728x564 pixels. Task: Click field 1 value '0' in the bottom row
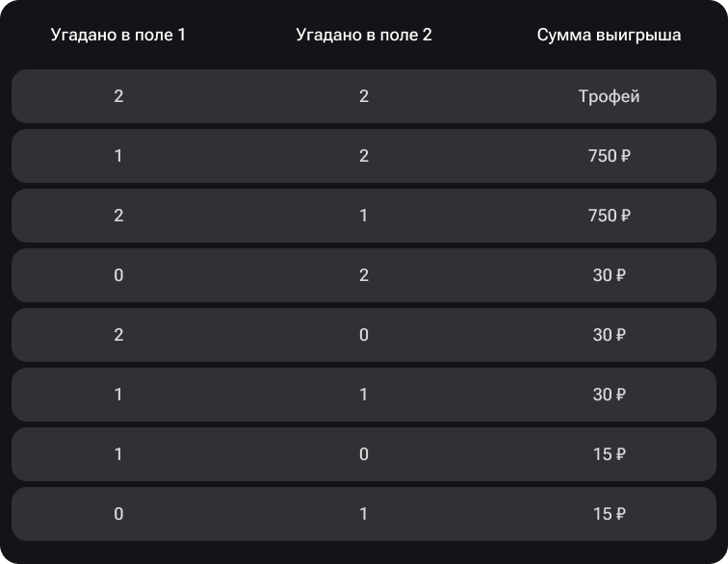pyautogui.click(x=118, y=514)
